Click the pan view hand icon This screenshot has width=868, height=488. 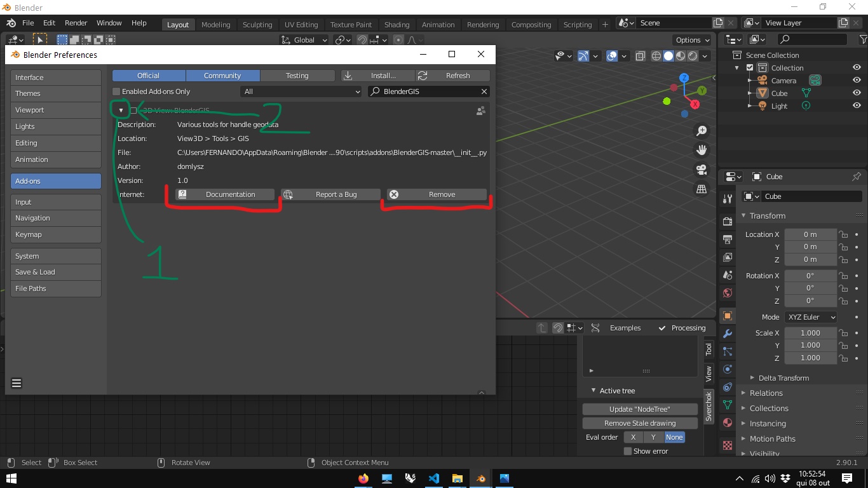coord(702,151)
